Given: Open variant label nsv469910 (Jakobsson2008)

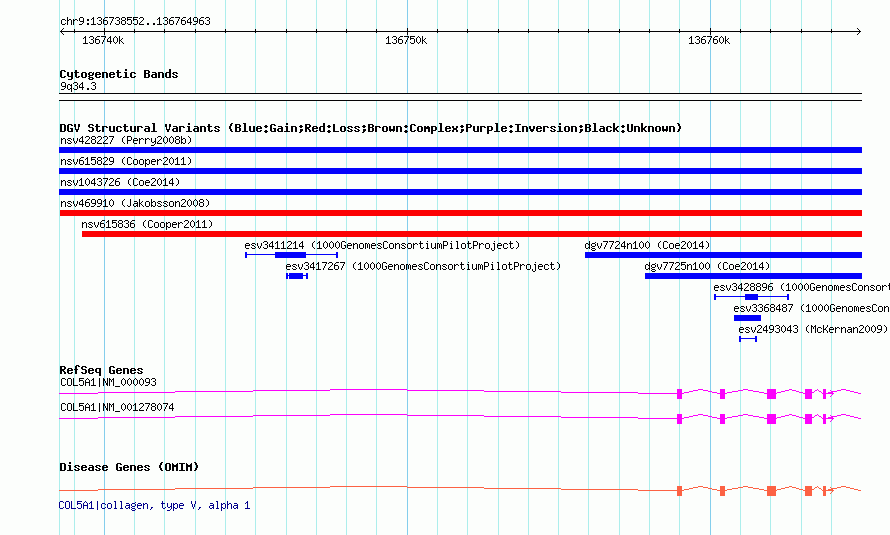Looking at the screenshot, I should pyautogui.click(x=135, y=203).
